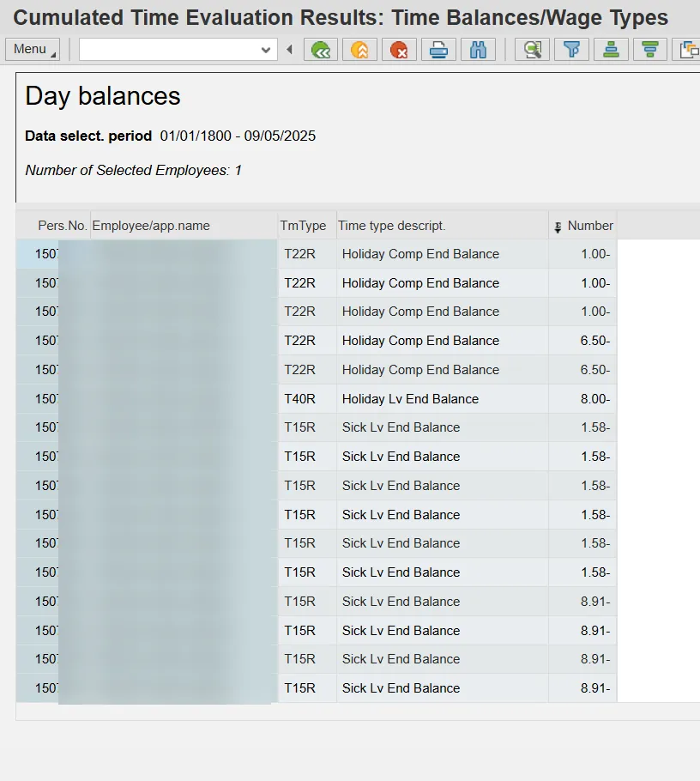Screen dimensions: 700x781
Task: Select the Holiday Lv End Balance row
Action: click(410, 399)
